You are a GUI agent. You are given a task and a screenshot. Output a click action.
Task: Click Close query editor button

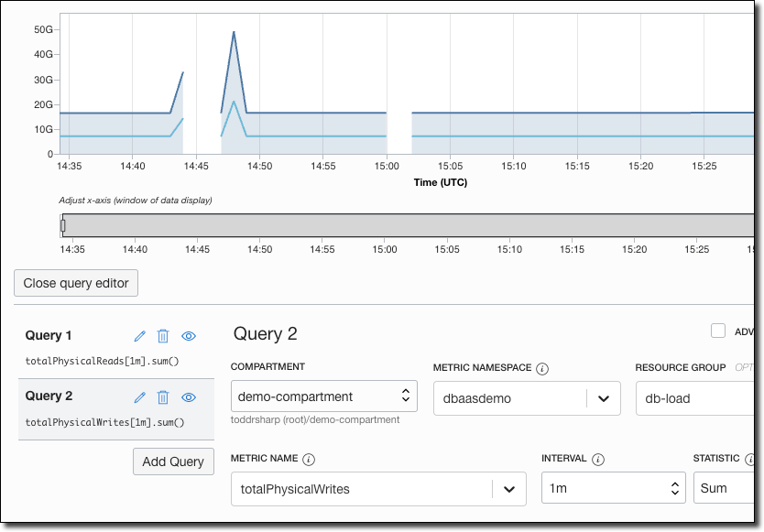76,283
